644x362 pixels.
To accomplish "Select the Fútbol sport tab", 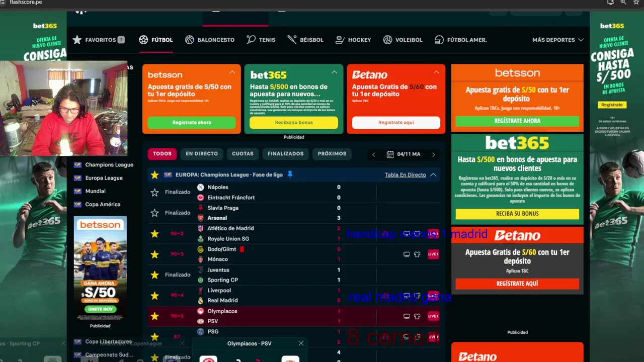I will (156, 40).
